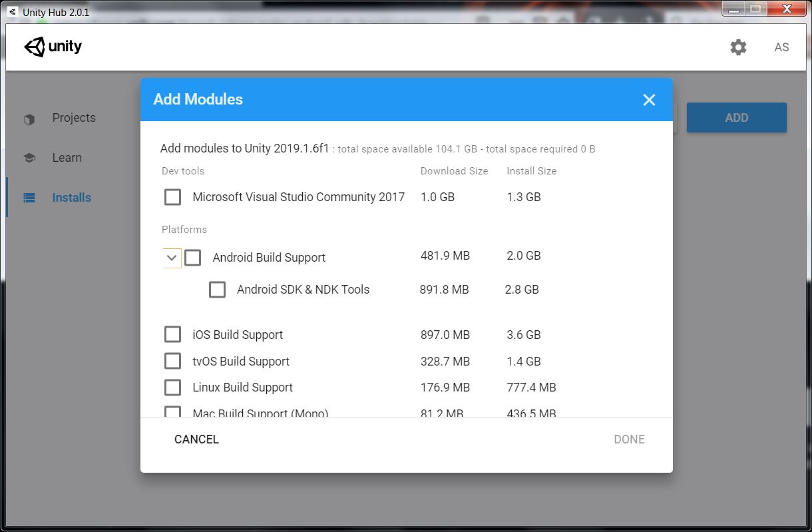Click '1.4 GB' tvOS install size
Image resolution: width=812 pixels, height=532 pixels.
(x=524, y=362)
